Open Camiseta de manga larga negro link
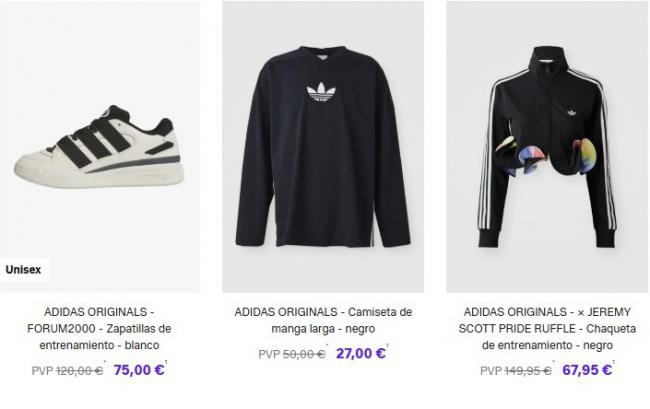The width and height of the screenshot is (650, 409). pyautogui.click(x=323, y=320)
